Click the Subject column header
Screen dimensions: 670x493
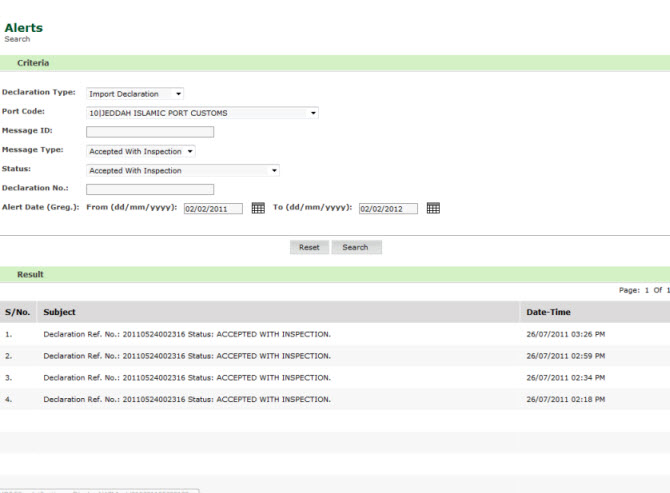[60, 312]
